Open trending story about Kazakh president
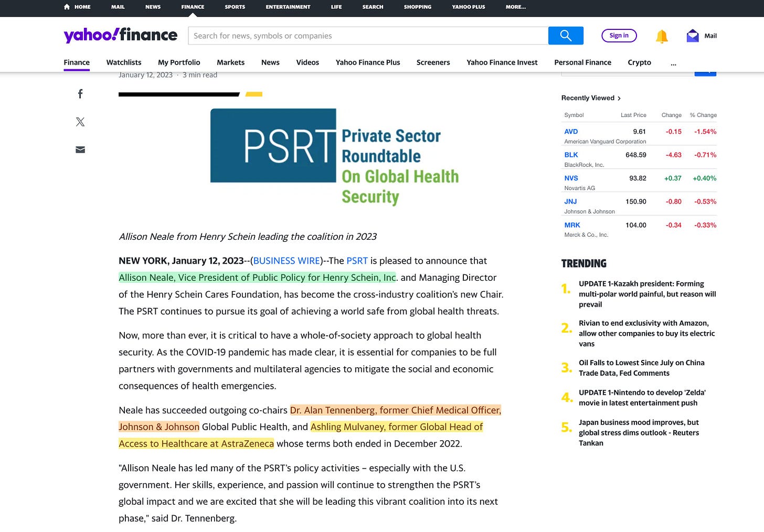Image resolution: width=764 pixels, height=532 pixels. pos(647,294)
